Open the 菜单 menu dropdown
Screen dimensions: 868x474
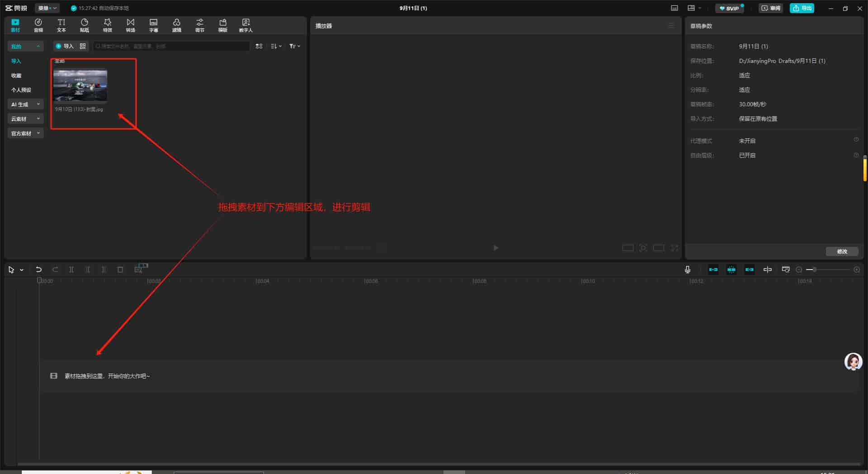pos(47,8)
